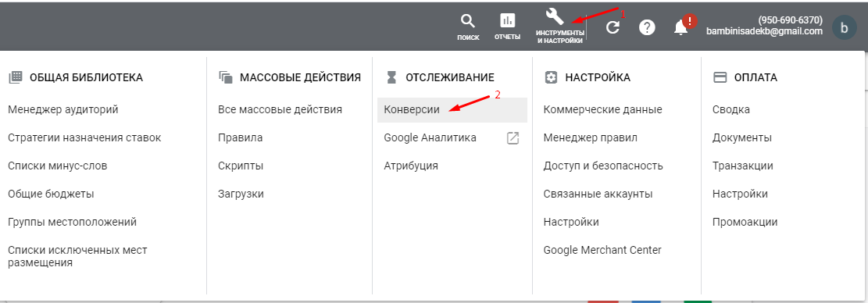
Task: Open Менеджер аудиторий link
Action: [x=63, y=109]
